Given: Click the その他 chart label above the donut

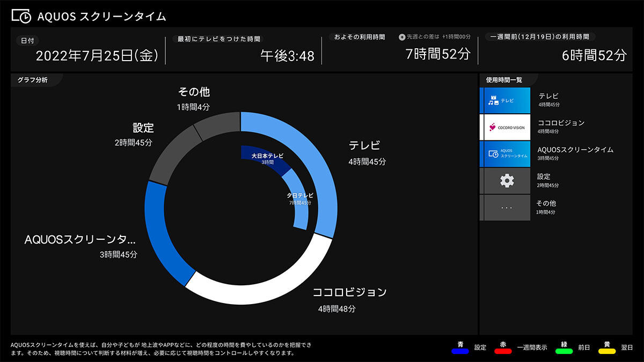Looking at the screenshot, I should 194,92.
